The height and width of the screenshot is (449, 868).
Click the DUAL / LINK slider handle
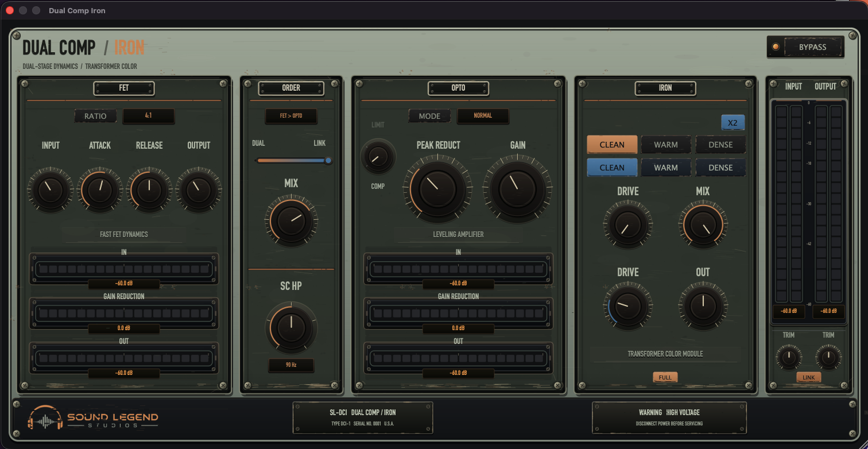coord(328,161)
